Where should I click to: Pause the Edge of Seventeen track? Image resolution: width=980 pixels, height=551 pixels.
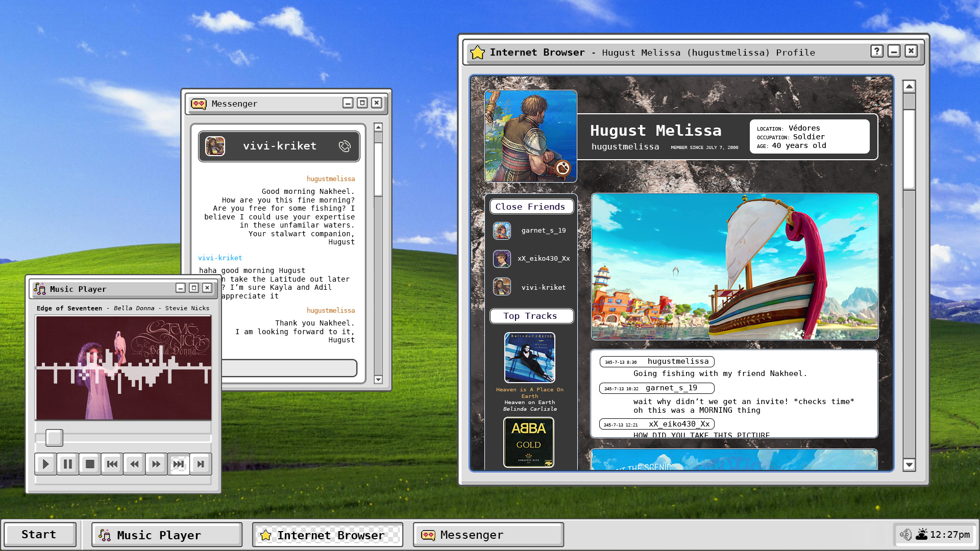click(x=67, y=464)
